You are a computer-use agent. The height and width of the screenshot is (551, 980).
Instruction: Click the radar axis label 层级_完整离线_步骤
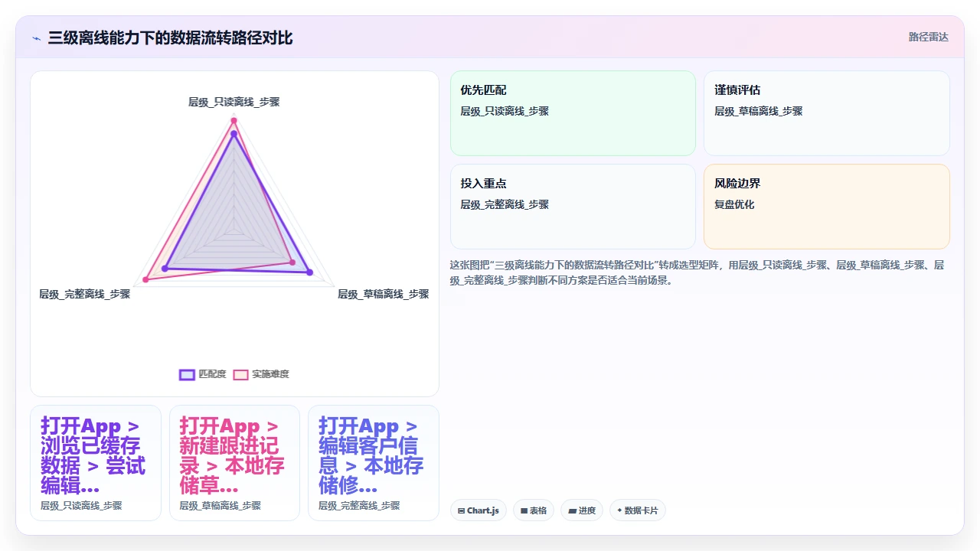(x=85, y=294)
